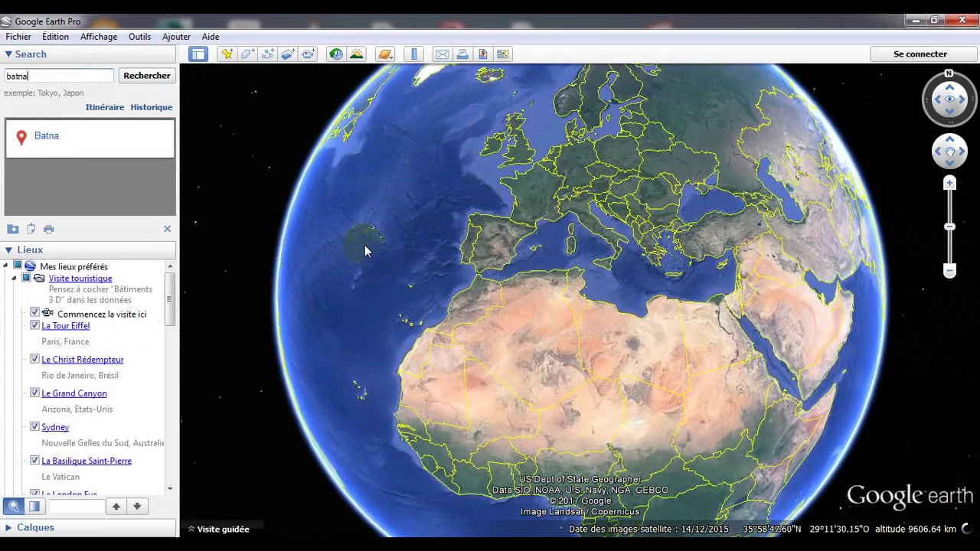Viewport: 980px width, 551px height.
Task: Click the look-around eye compass control
Action: [949, 99]
